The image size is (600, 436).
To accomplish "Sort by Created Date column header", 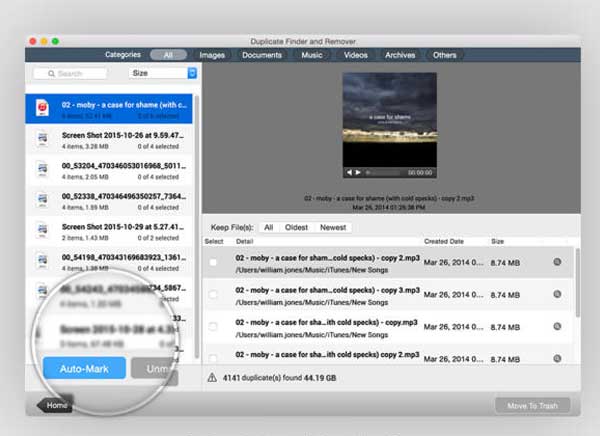I will [x=443, y=242].
